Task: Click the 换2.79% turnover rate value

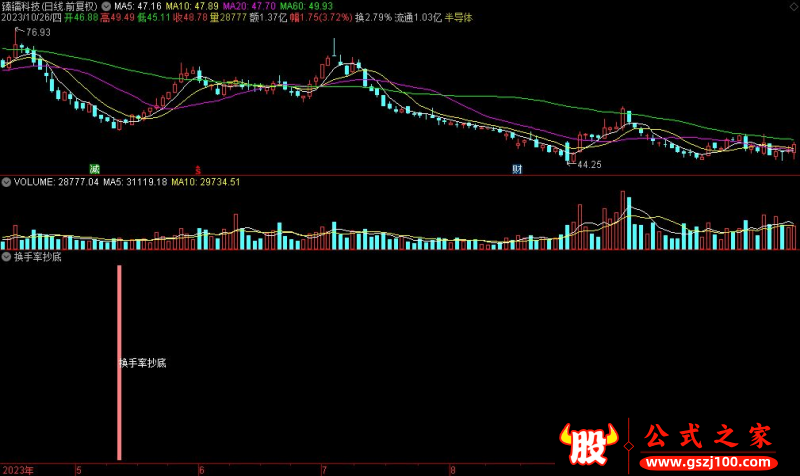Action: [x=373, y=18]
